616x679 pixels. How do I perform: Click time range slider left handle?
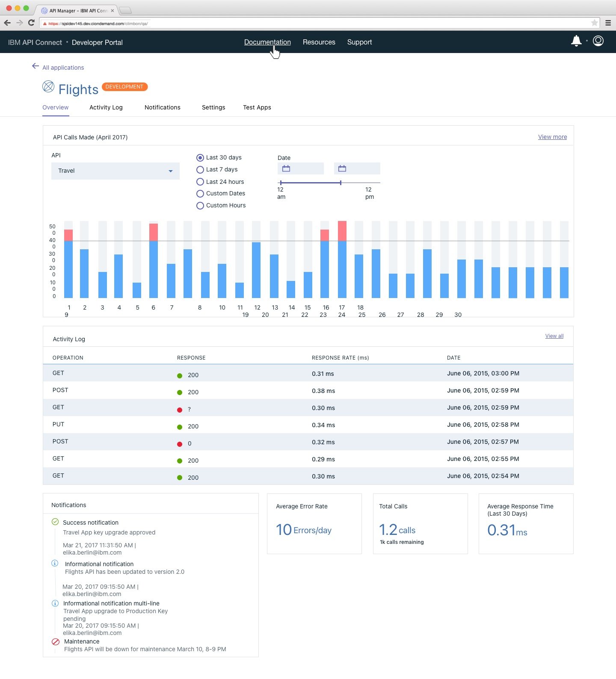(281, 183)
